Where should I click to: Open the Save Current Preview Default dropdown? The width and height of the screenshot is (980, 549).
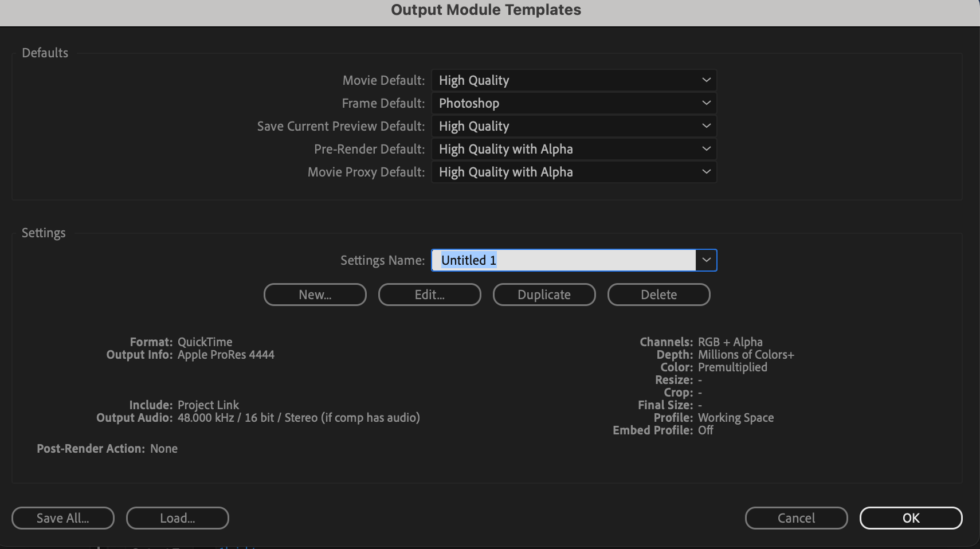click(574, 126)
